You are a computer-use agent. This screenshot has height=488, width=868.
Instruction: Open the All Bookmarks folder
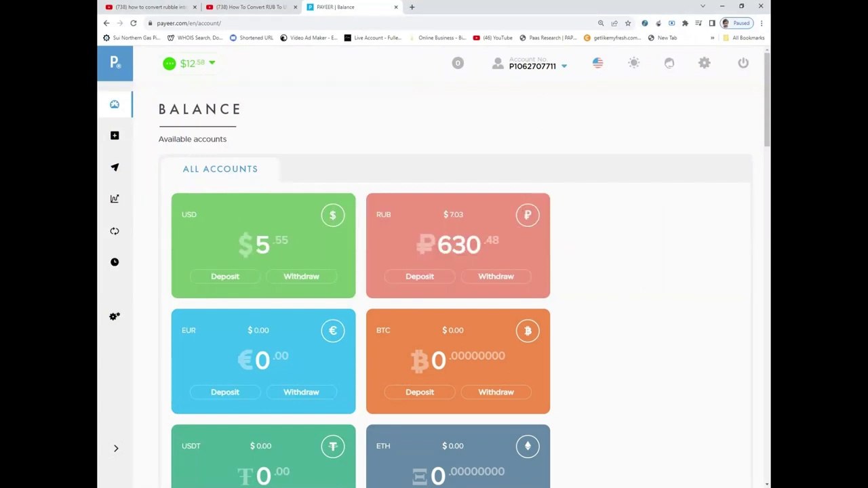[744, 38]
